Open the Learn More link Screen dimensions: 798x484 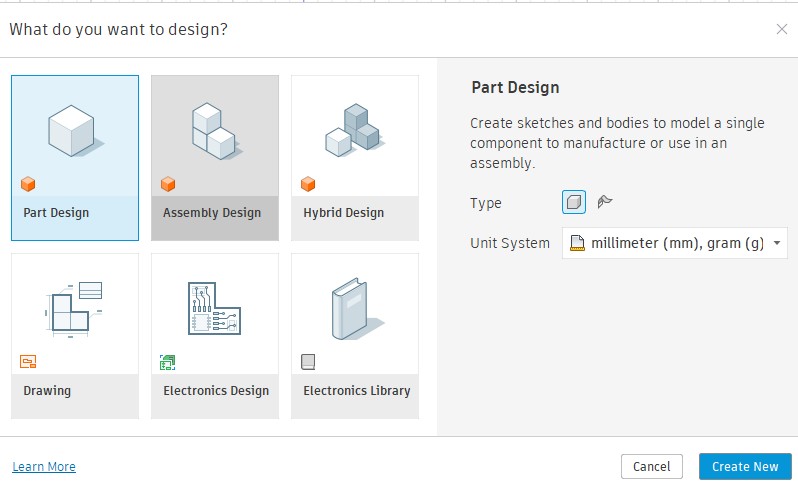coord(44,467)
